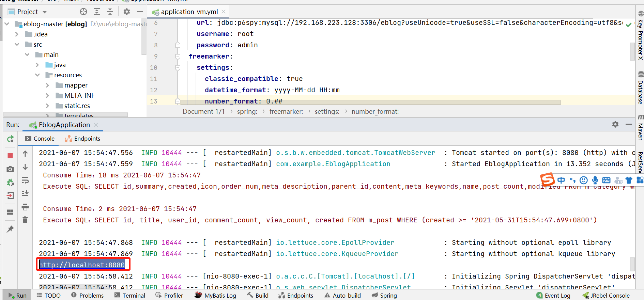Viewport: 644px width, 300px height.
Task: Fold the freemarker block at line 9
Action: [178, 56]
